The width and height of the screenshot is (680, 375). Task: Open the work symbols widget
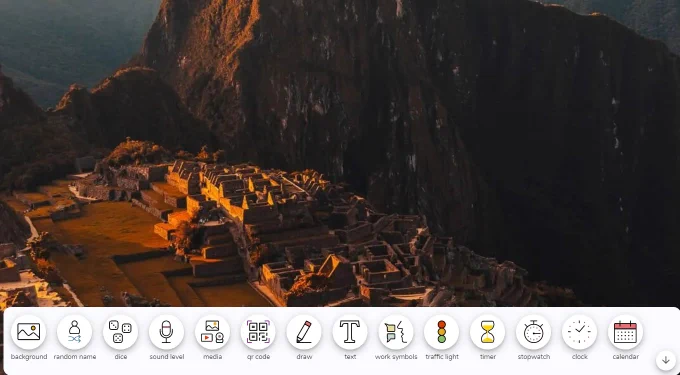click(396, 332)
